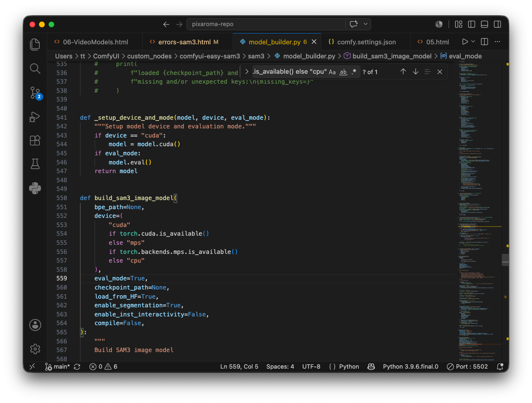The height and width of the screenshot is (403, 532).
Task: Click the pixaroma-repo command center search
Action: coord(266,24)
